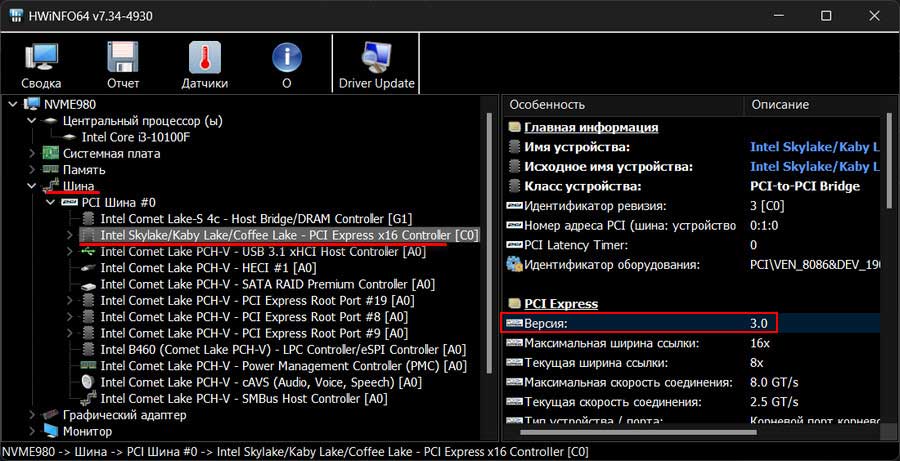The height and width of the screenshot is (461, 900).
Task: Click the Системная плата motherboard icon
Action: 51,153
